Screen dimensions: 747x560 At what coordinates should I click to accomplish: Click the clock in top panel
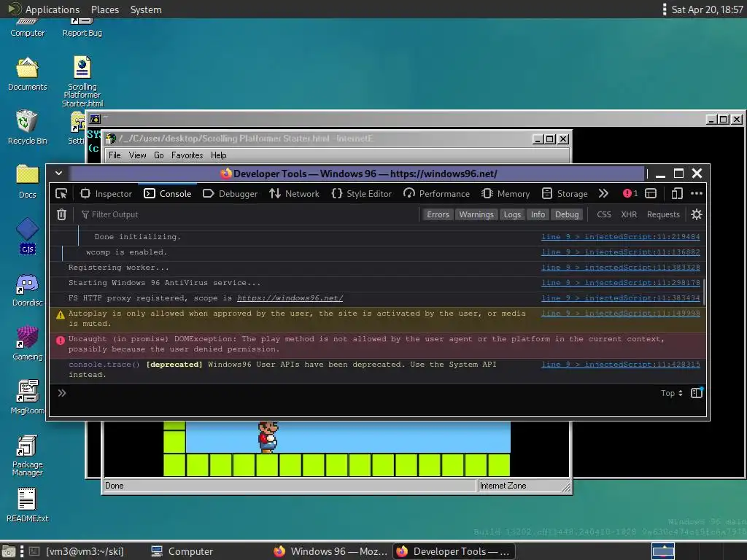(707, 9)
